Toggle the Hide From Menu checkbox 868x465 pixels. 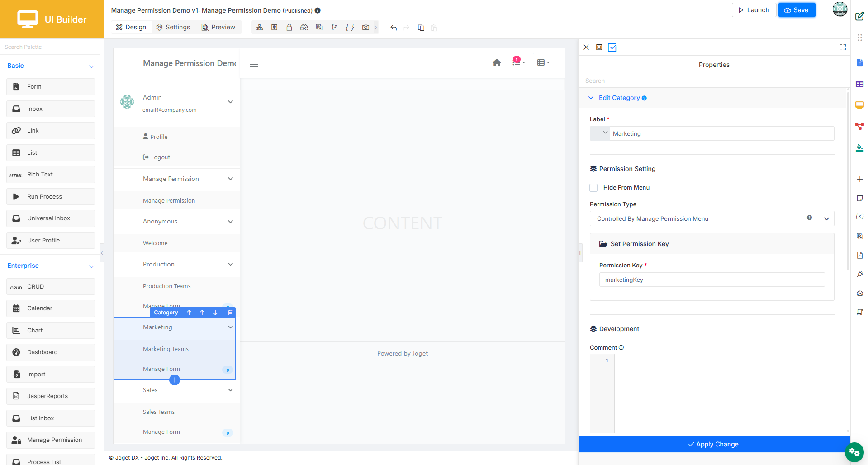click(593, 188)
